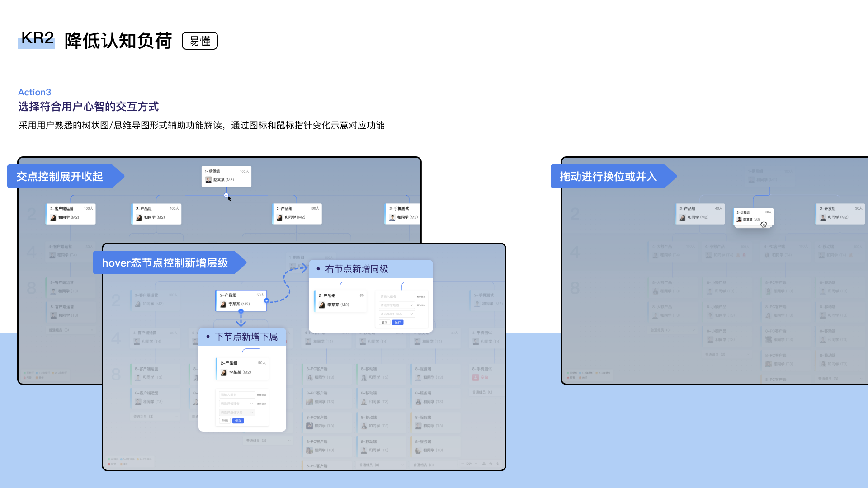
Task: Click the 交点控制展开收起 label banner
Action: pos(60,176)
